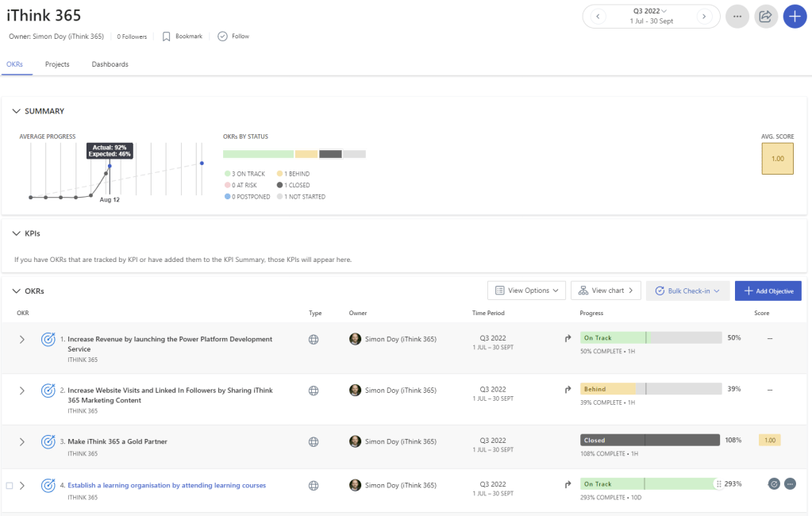The height and width of the screenshot is (516, 812).
Task: Open the View Options dropdown
Action: click(527, 291)
